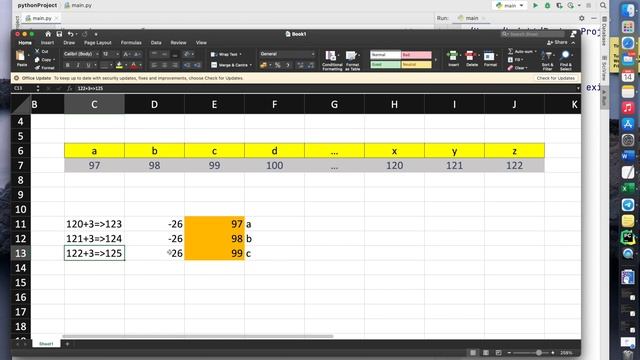Switch to the Draw ribbon tab
The height and width of the screenshot is (360, 640).
69,42
